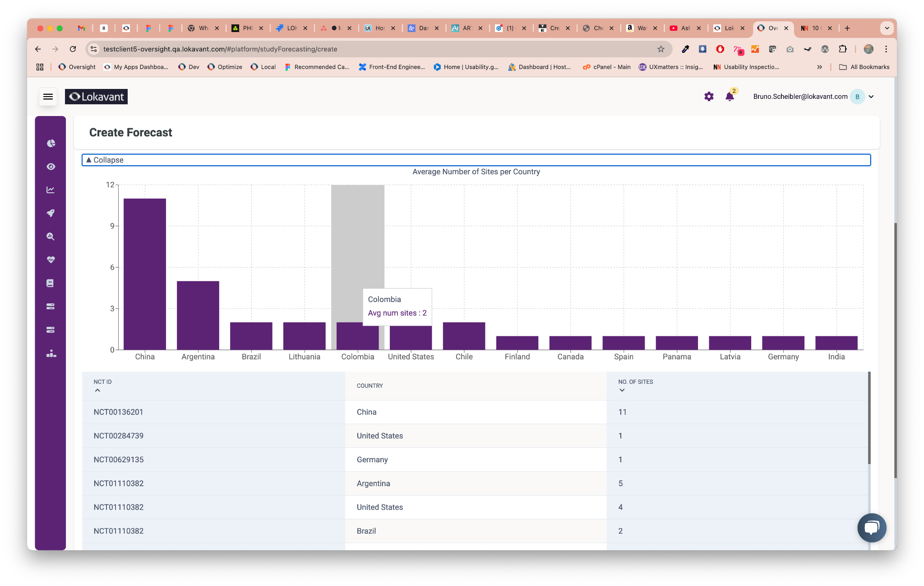Go forward in browser history
This screenshot has width=924, height=586.
point(55,49)
